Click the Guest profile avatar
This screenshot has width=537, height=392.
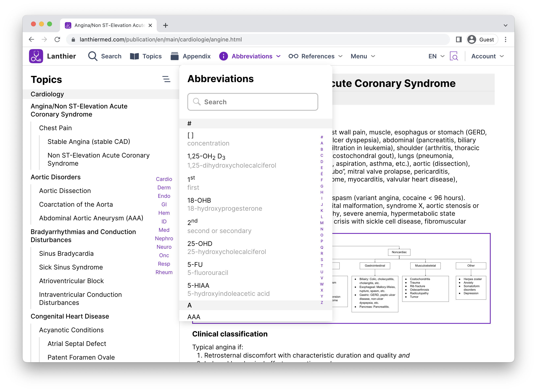[x=472, y=39]
